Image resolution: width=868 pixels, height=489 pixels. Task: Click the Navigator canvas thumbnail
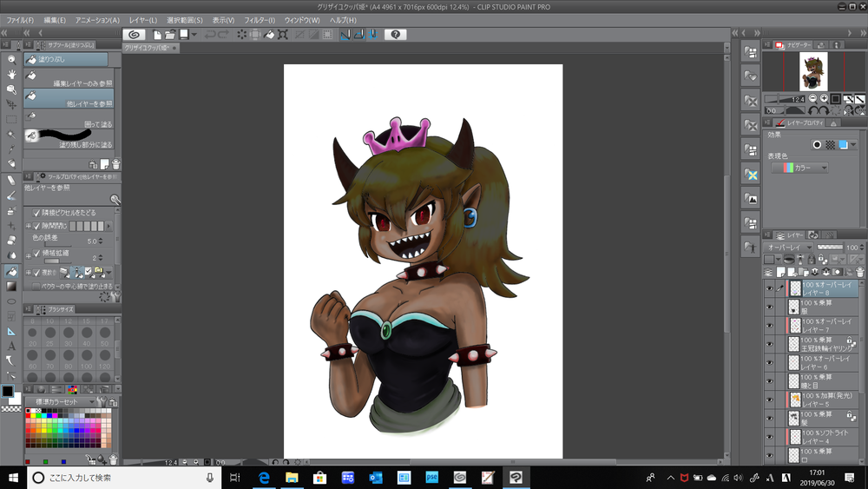pos(813,71)
